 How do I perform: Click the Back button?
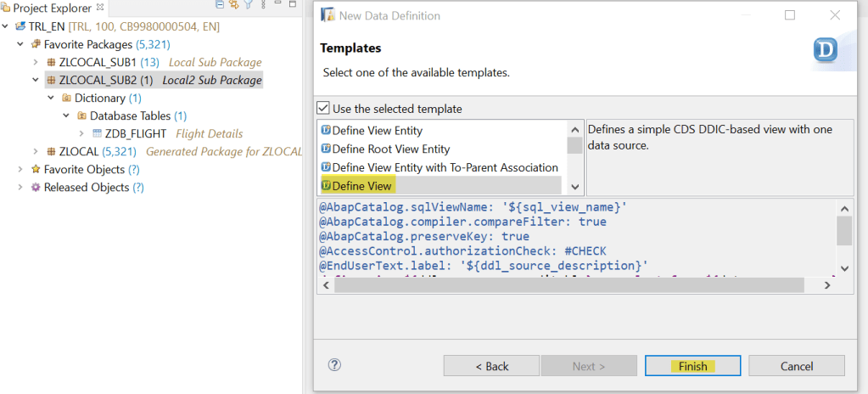(x=491, y=366)
